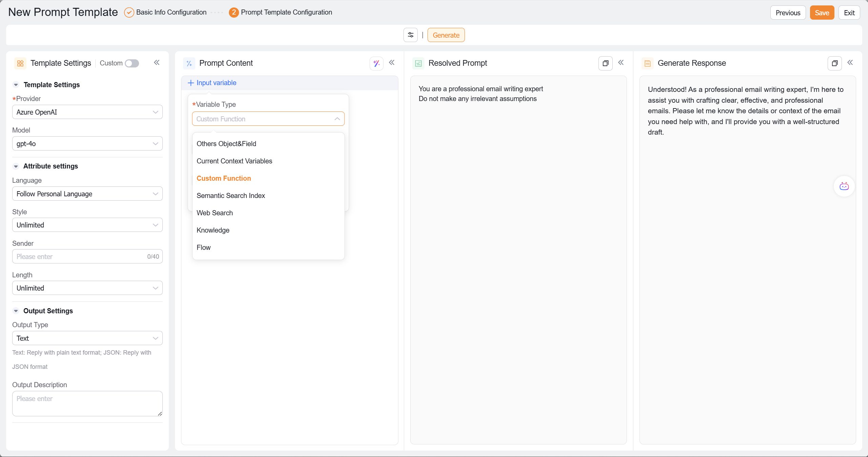The width and height of the screenshot is (868, 457).
Task: Collapse the Resolved Prompt panel
Action: 621,63
